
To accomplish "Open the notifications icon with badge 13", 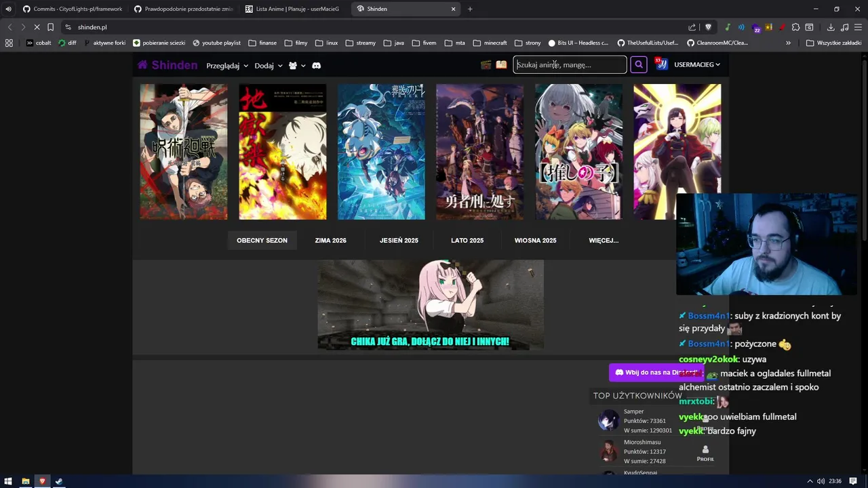I will pos(661,64).
